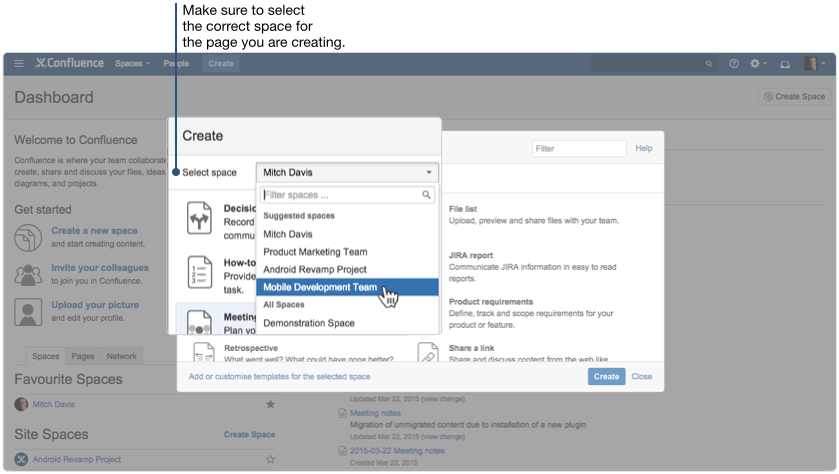The width and height of the screenshot is (839, 474).
Task: Click in the Filter spaces input field
Action: coord(347,195)
